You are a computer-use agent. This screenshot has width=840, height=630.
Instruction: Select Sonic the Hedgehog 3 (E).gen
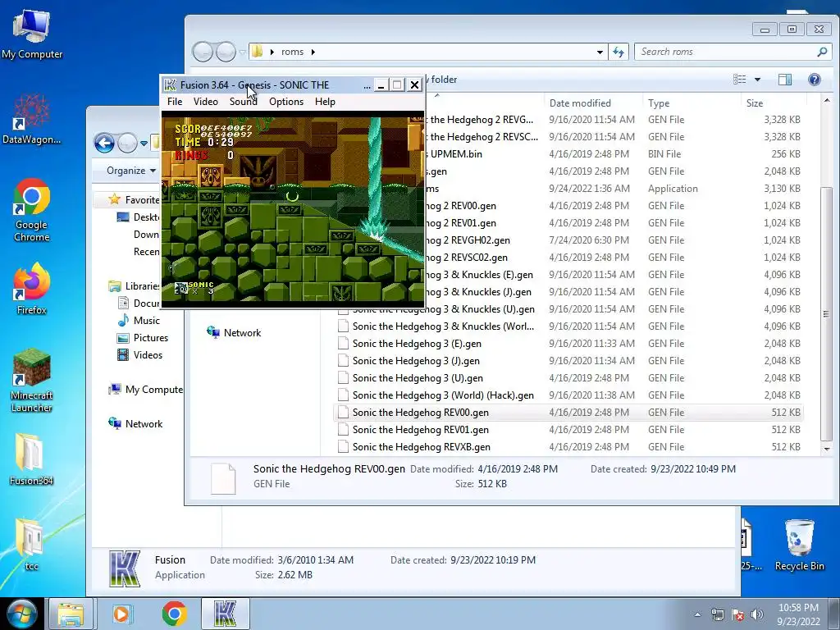pos(568,344)
